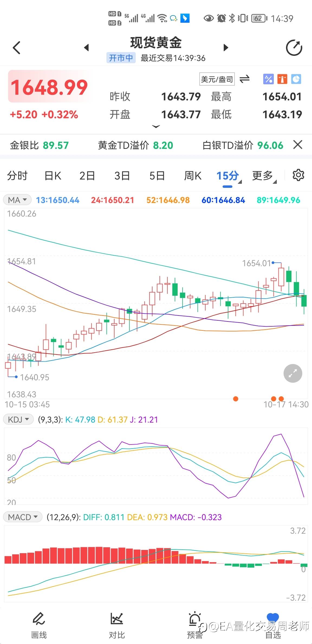Screen dimensions: 312x644
Task: Switch to 2日 chart tab
Action: point(87,176)
